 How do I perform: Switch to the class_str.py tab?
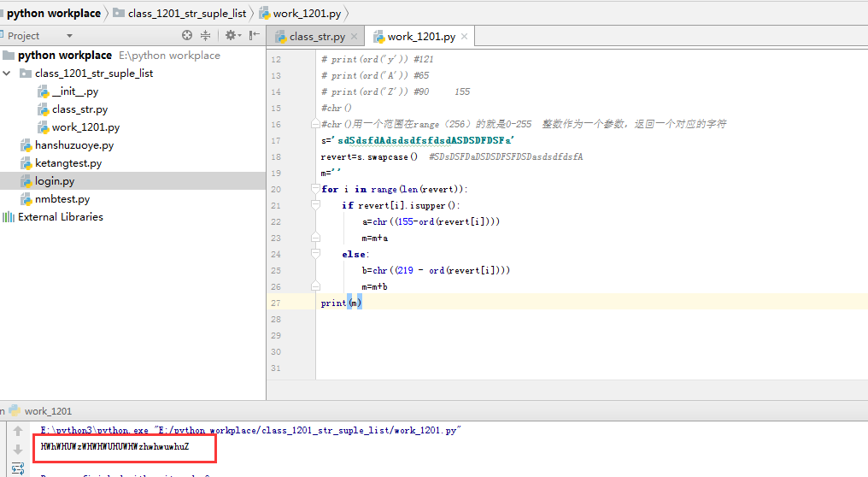(316, 37)
